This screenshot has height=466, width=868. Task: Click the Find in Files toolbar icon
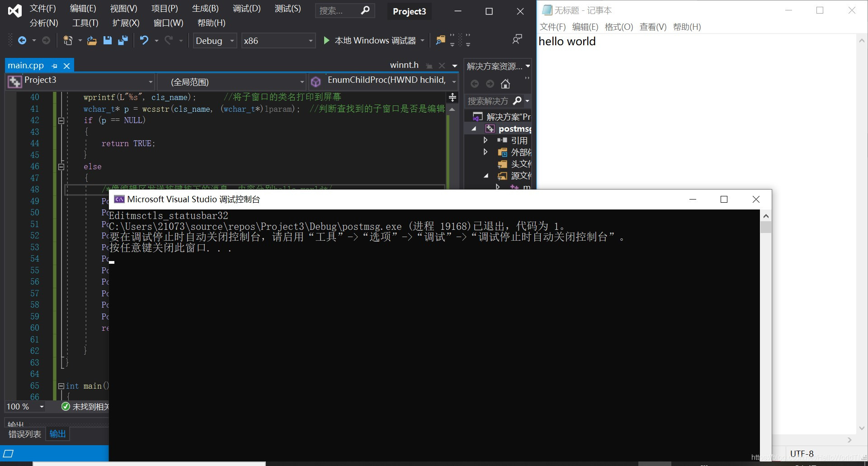[x=440, y=41]
